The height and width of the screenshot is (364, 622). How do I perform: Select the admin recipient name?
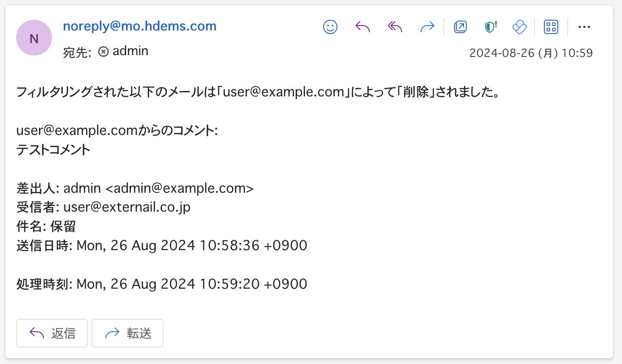point(130,51)
